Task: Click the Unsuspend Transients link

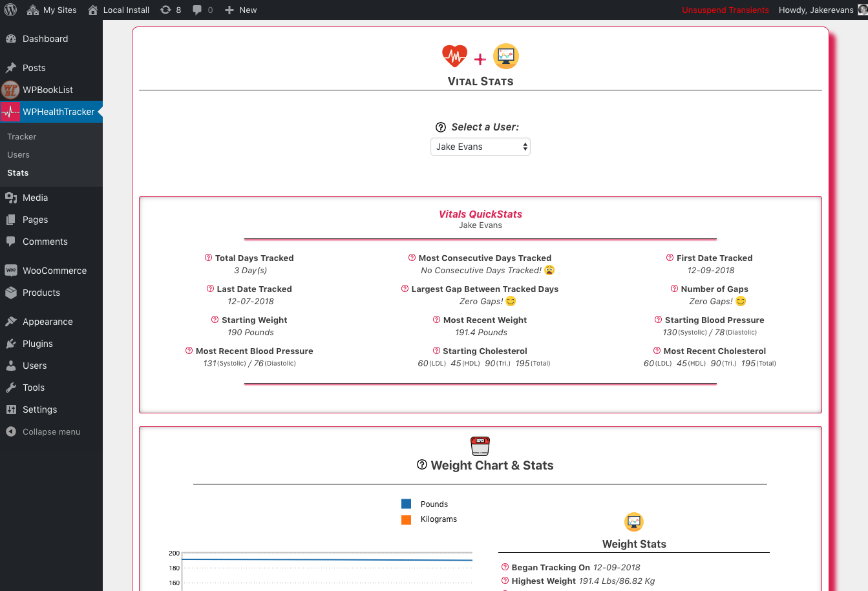Action: click(725, 10)
